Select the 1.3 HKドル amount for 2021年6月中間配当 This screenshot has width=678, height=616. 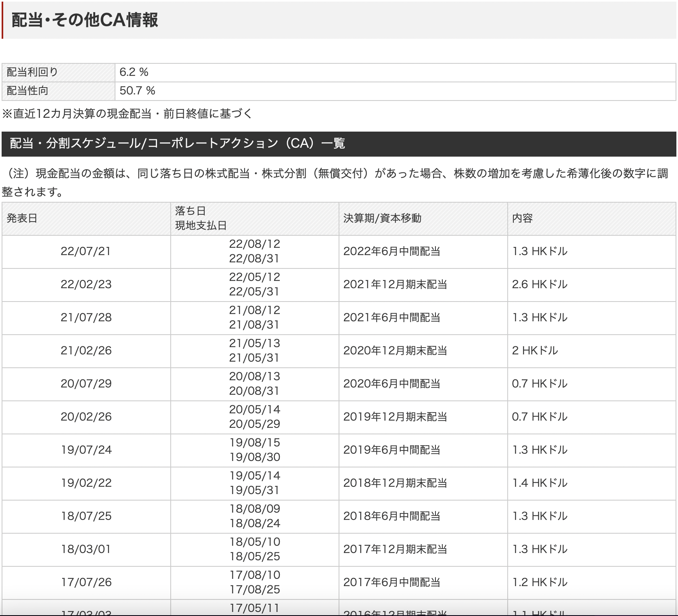(x=540, y=318)
